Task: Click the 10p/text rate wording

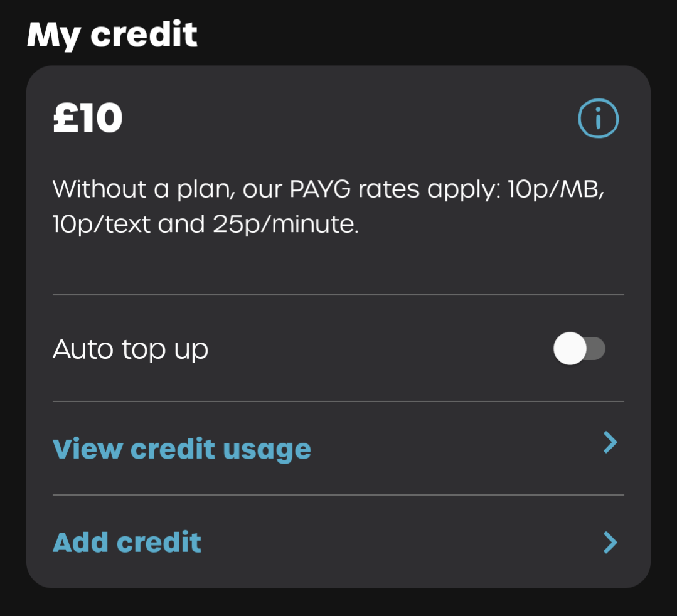Action: coord(102,225)
